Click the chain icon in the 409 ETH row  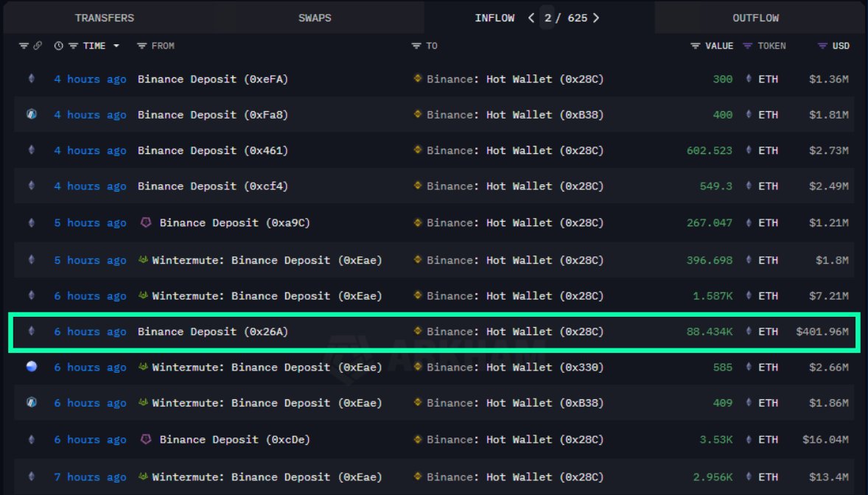[32, 402]
